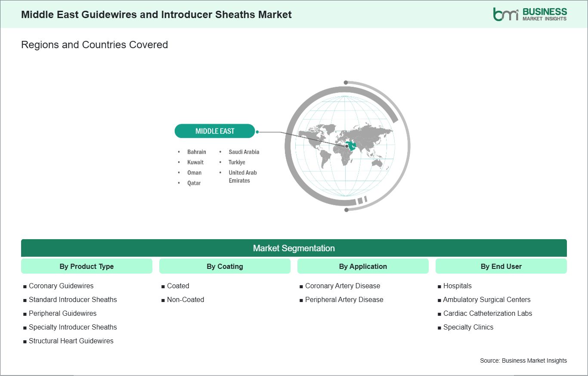Select the Coated option under By Coating
588x376 pixels.
[177, 286]
